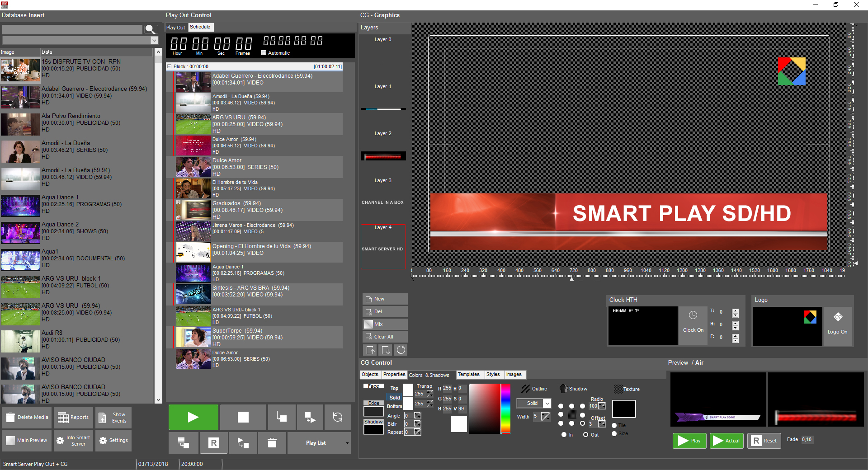Switch to the Play Out tab

pyautogui.click(x=176, y=28)
